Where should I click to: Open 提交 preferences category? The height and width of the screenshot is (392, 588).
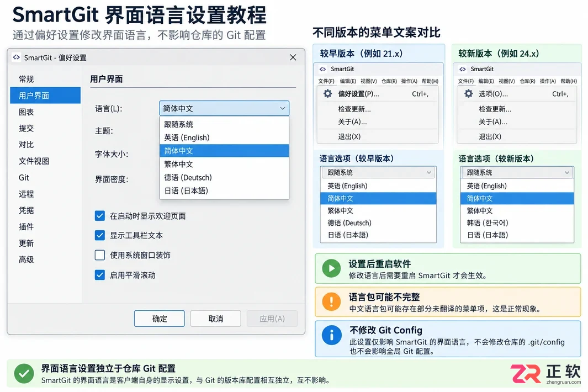(45, 128)
